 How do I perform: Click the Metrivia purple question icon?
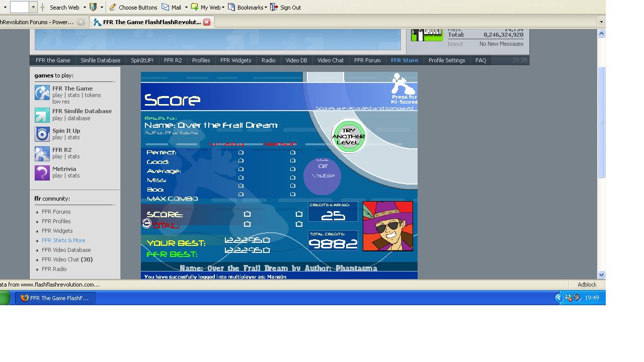pos(42,172)
